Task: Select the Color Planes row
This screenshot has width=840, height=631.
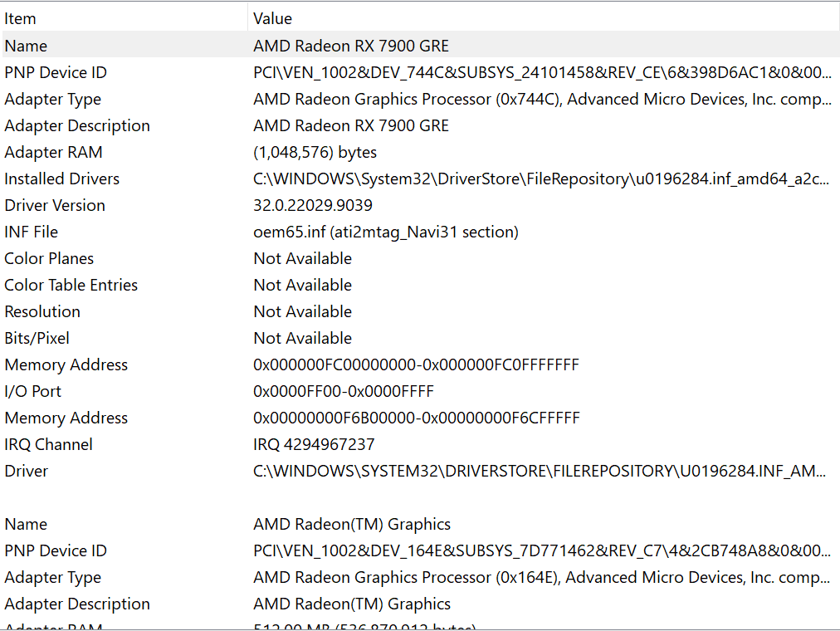Action: pos(49,258)
